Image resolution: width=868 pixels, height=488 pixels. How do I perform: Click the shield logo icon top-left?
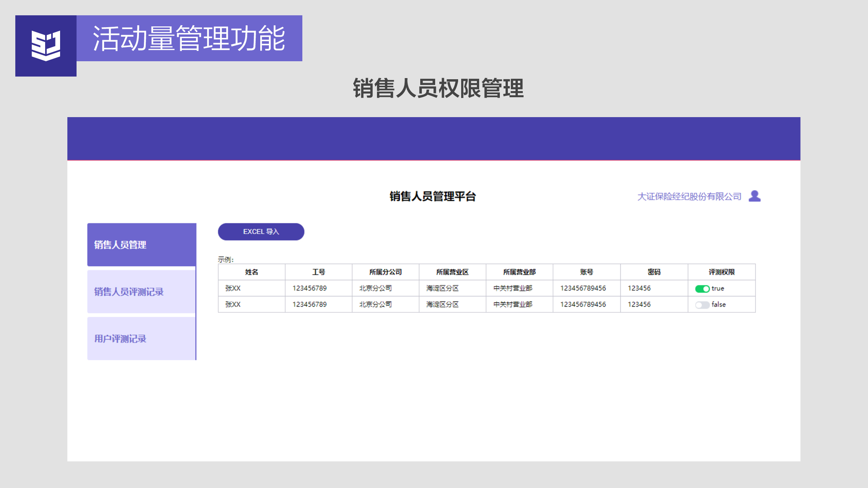pos(46,46)
